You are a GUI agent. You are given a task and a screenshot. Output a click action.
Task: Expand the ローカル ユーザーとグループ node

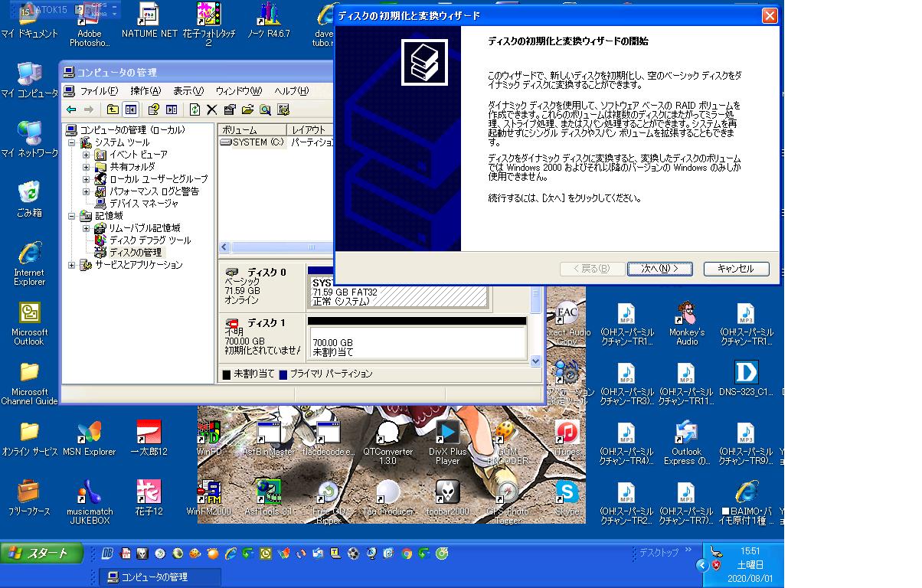(87, 179)
